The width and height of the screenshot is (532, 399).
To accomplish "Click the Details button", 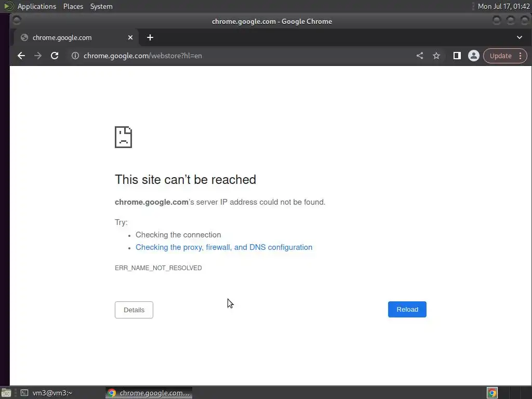I will pos(134,310).
